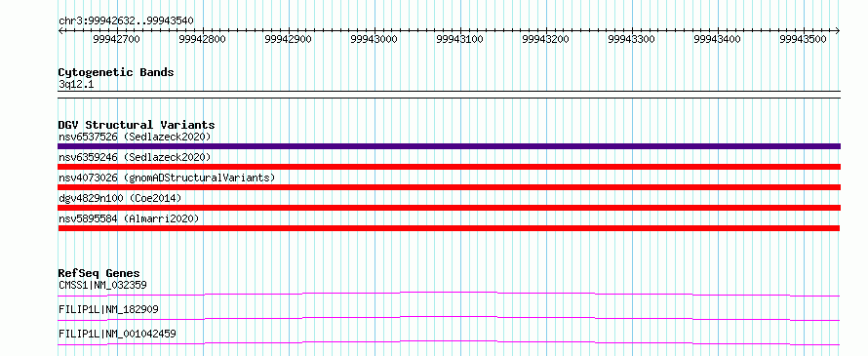868x356 pixels.
Task: Click ruler position 99942900
Action: (289, 39)
